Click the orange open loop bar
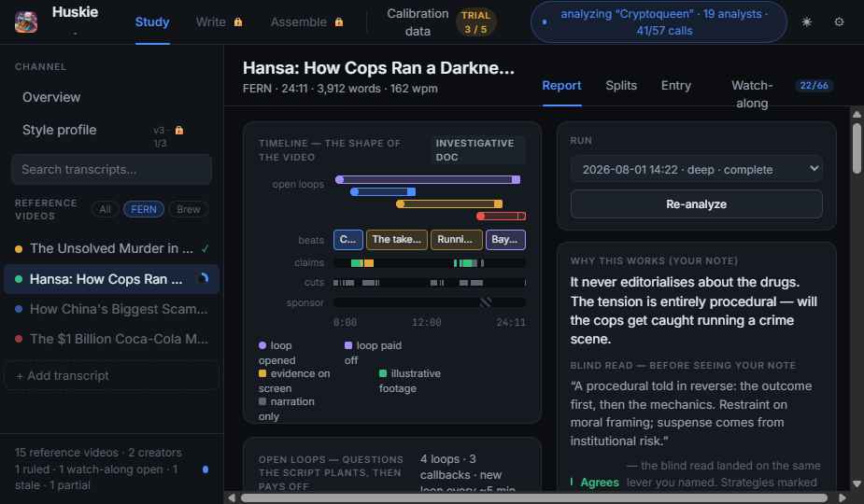This screenshot has height=504, width=864. [x=449, y=203]
